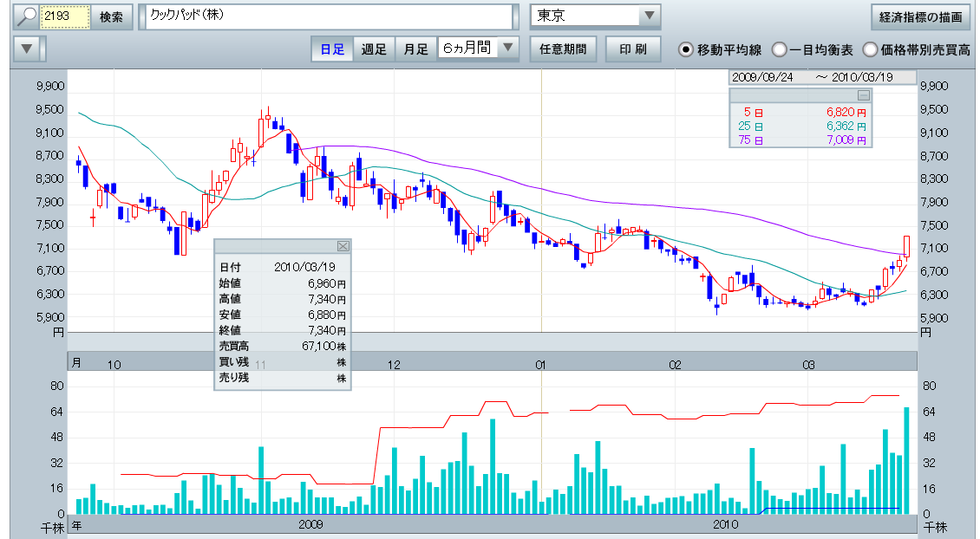Screen dimensions: 980x539
Task: Switch to 月足 monthly chart tab
Action: 415,49
